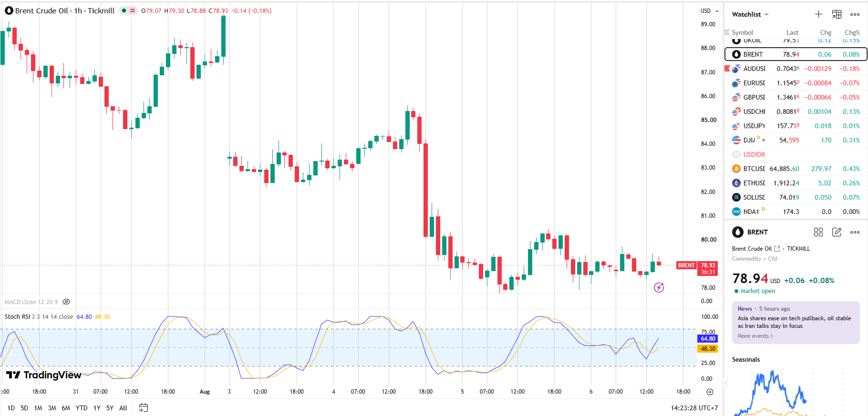
Task: Toggle market status green dot indicator
Action: 124,10
